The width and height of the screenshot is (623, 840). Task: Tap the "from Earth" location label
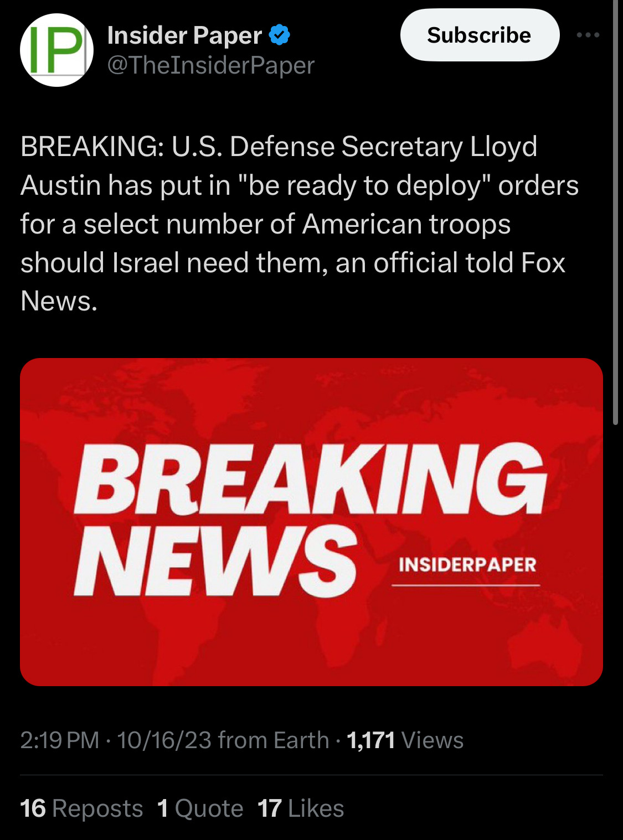click(274, 740)
